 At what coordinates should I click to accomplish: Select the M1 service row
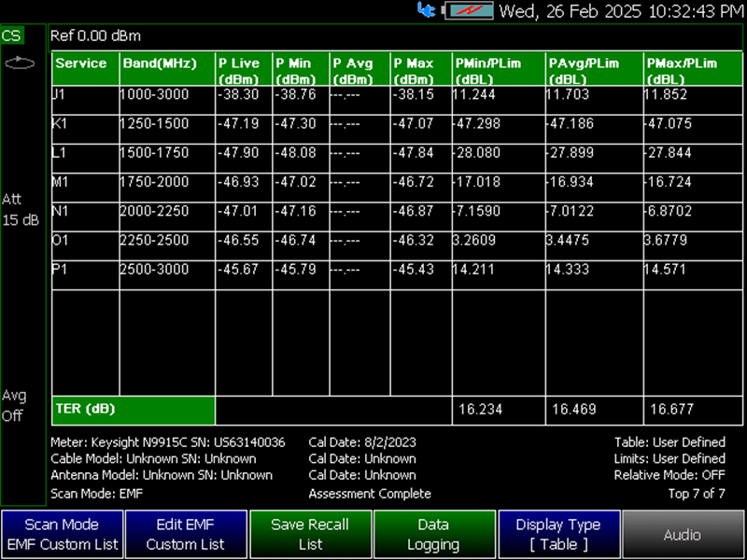(398, 188)
